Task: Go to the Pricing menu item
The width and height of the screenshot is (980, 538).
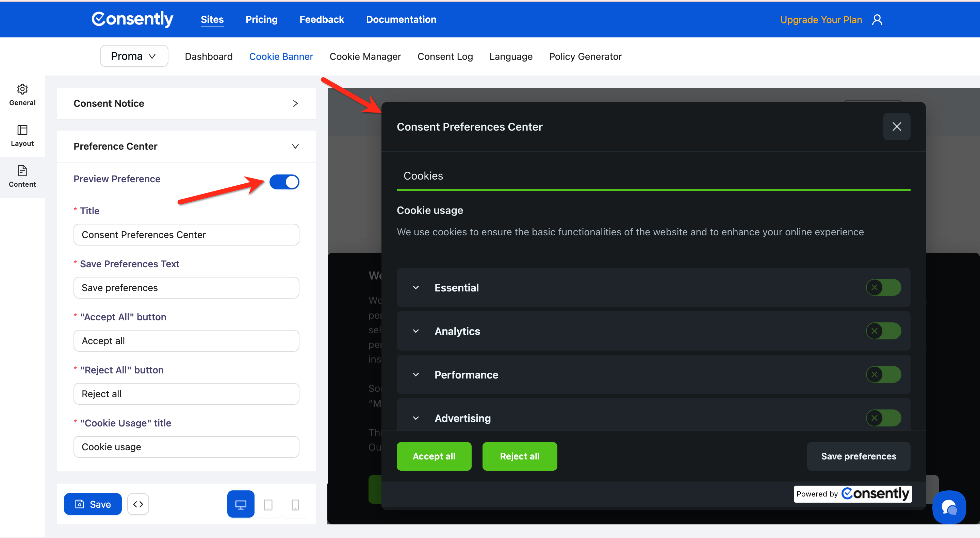Action: tap(261, 19)
